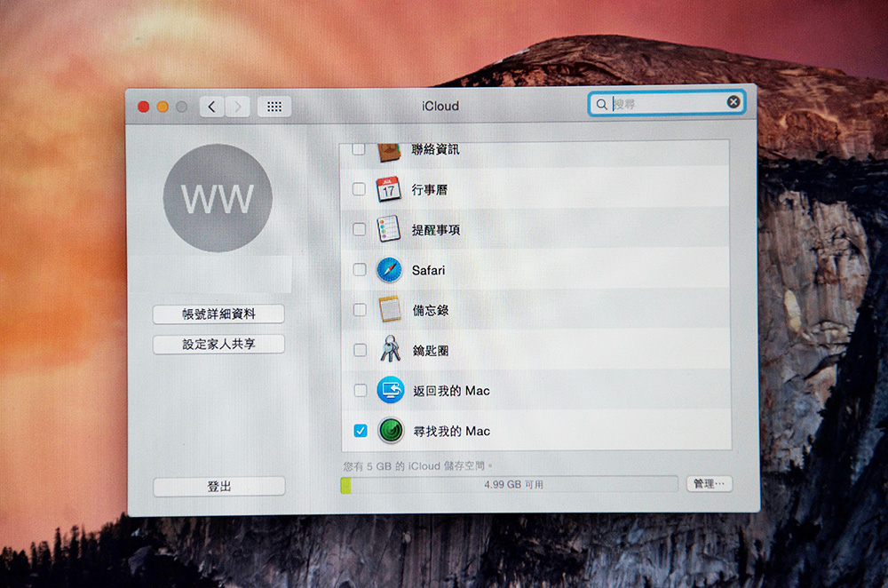This screenshot has width=888, height=588.
Task: Select the 尋找我的 Mac label
Action: point(452,432)
